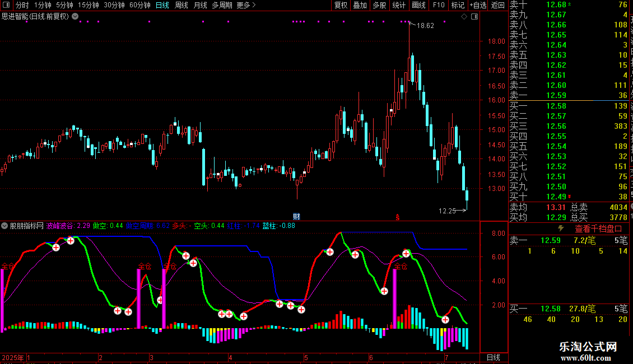Screen dimensions: 633x364
Task: Select the 买十 12.49 order book row
Action: coord(569,197)
